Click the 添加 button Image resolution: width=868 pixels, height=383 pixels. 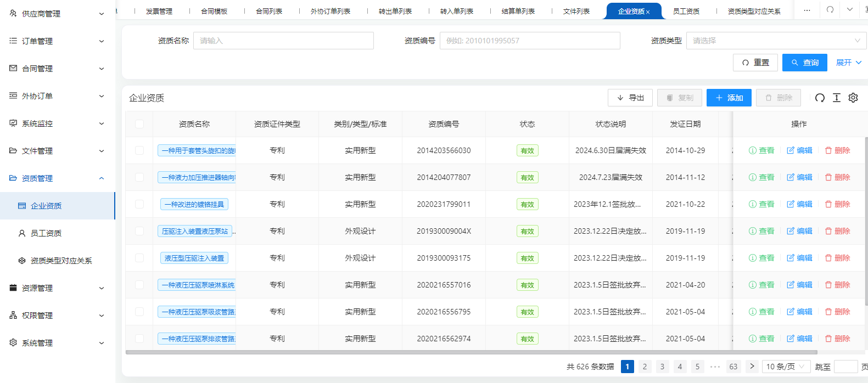729,98
